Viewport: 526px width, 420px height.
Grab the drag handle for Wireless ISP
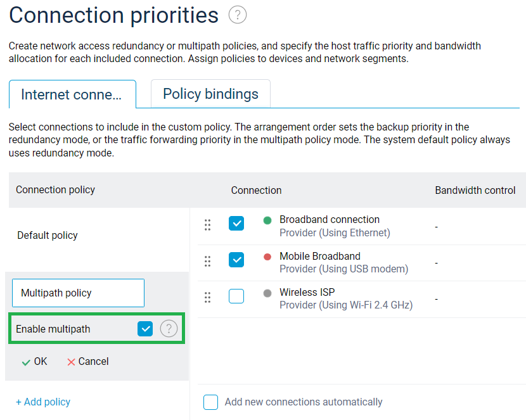click(x=207, y=298)
